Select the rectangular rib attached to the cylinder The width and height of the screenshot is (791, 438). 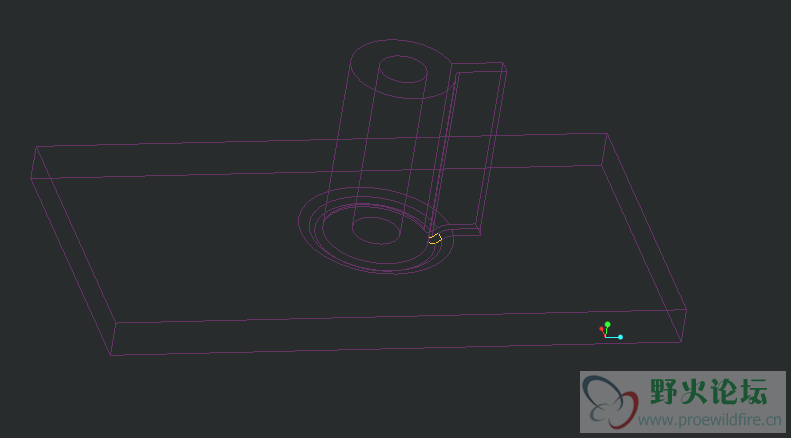pyautogui.click(x=468, y=149)
